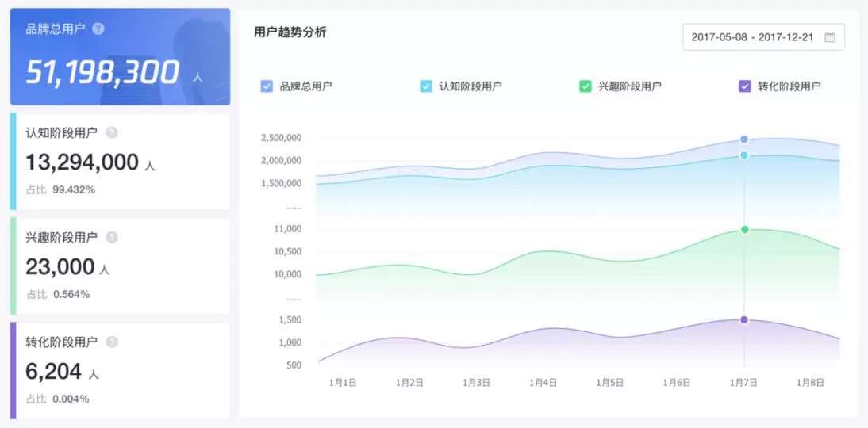This screenshot has width=868, height=428.
Task: Click help icon beside 品牌总用户
Action: click(x=98, y=29)
